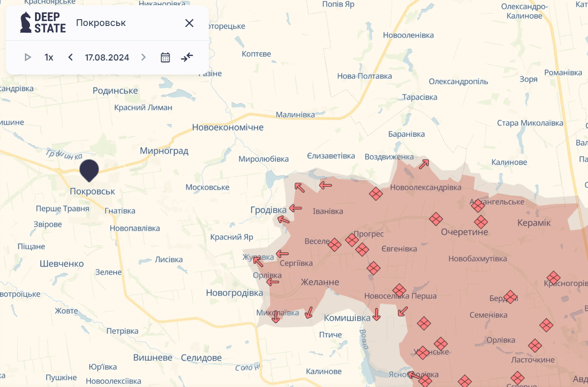The image size is (588, 387).
Task: Click the Покровськ title in the panel
Action: (101, 23)
